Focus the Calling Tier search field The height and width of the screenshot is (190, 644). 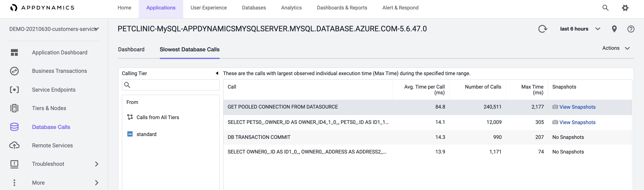pyautogui.click(x=171, y=85)
